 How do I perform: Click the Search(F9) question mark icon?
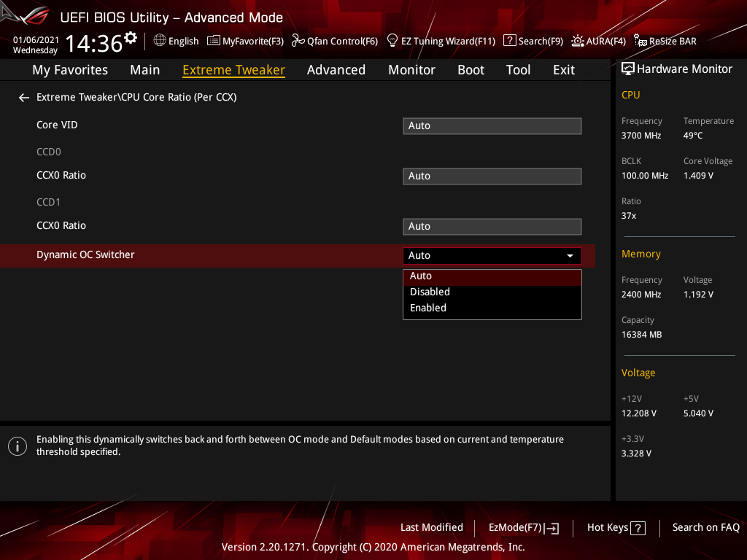[x=509, y=41]
